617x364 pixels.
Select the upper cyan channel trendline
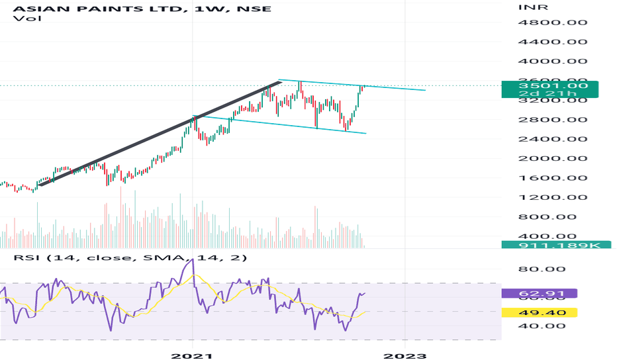pos(352,85)
